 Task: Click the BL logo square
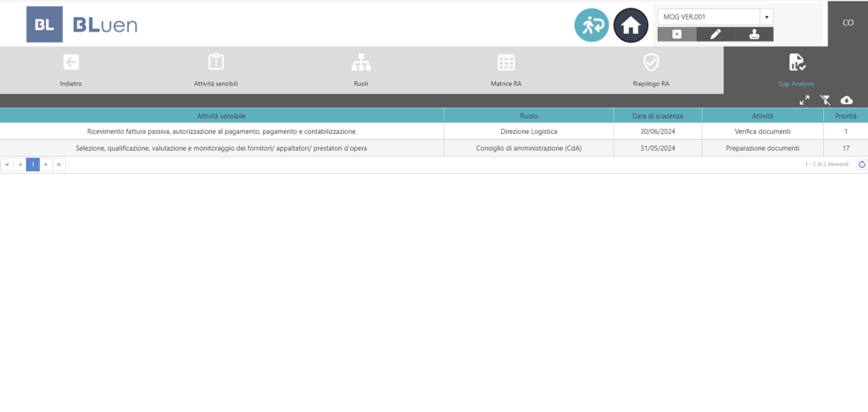tap(44, 25)
